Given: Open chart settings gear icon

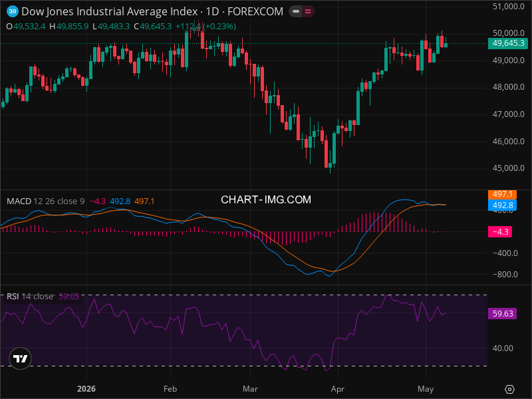Looking at the screenshot, I should tap(509, 389).
